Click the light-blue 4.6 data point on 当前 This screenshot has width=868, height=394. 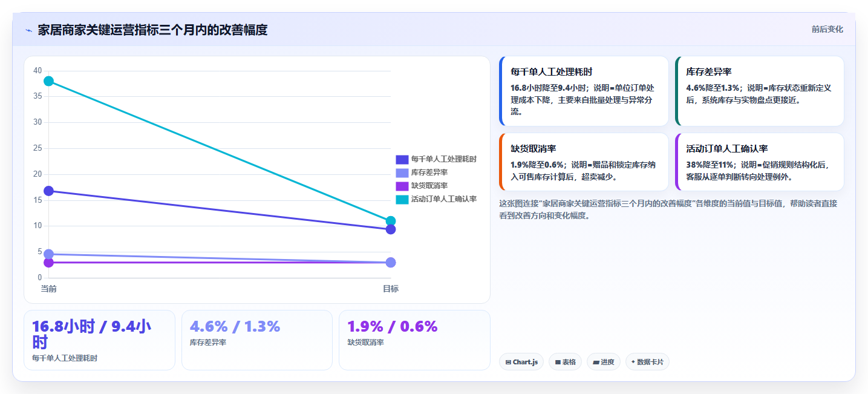(49, 254)
